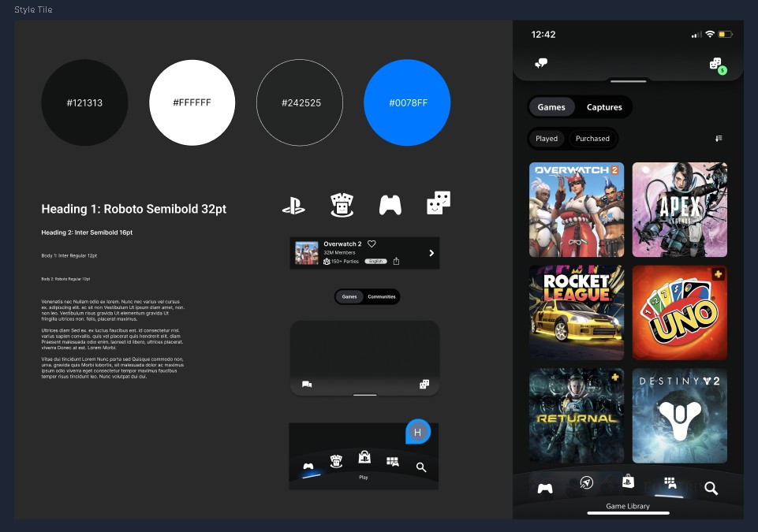Click the Style Tile title label
Image resolution: width=758 pixels, height=532 pixels.
pyautogui.click(x=33, y=9)
